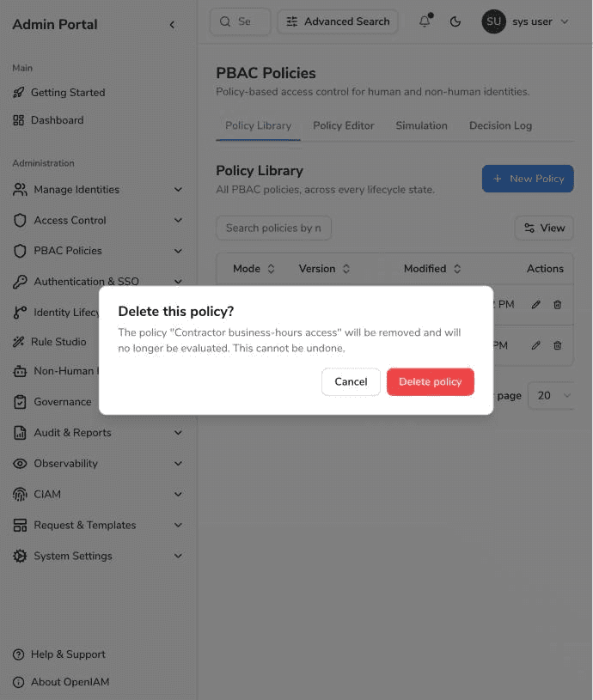Click the notifications bell icon

pos(425,21)
